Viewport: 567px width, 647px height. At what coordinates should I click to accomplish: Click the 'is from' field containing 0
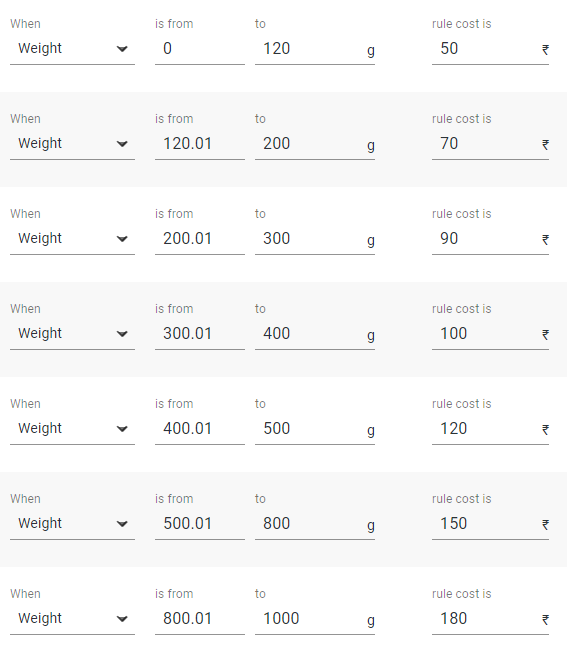point(200,49)
